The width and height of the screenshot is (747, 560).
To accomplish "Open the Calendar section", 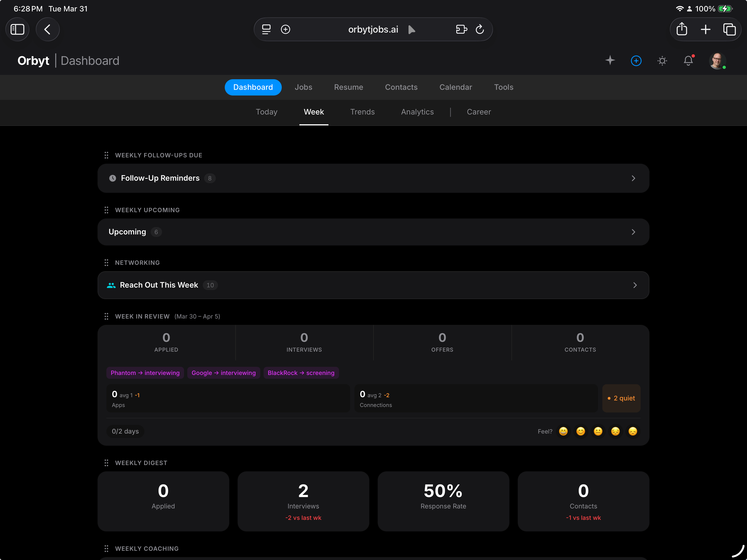I will point(455,87).
